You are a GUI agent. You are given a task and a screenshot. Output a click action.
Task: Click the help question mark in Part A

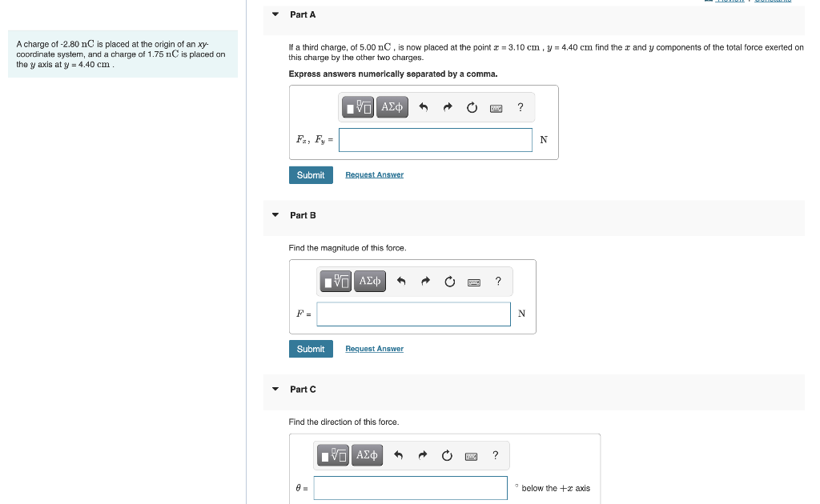(520, 106)
